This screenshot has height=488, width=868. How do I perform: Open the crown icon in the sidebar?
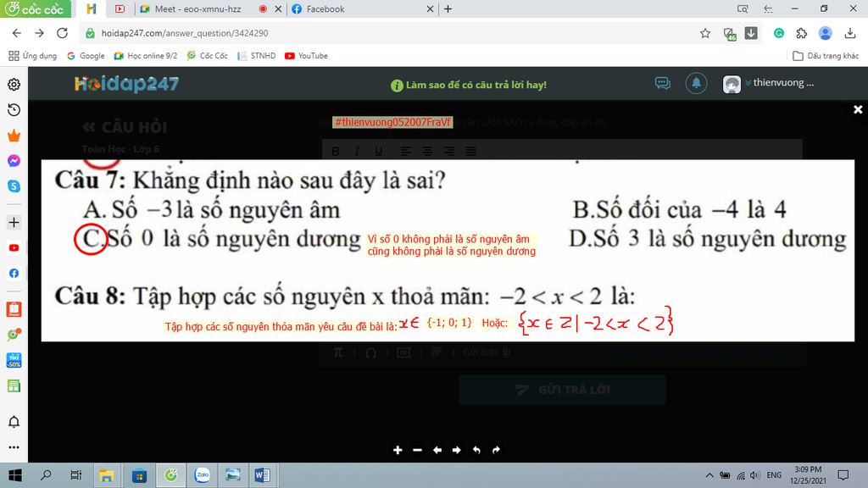(14, 136)
